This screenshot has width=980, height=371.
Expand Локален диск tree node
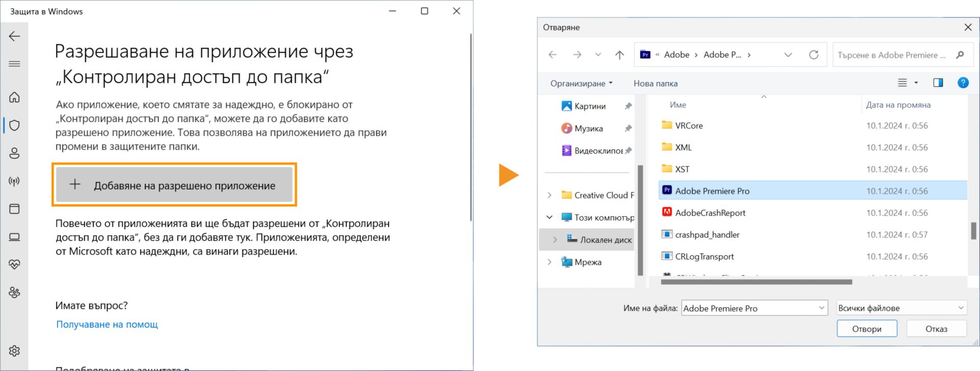coord(555,239)
